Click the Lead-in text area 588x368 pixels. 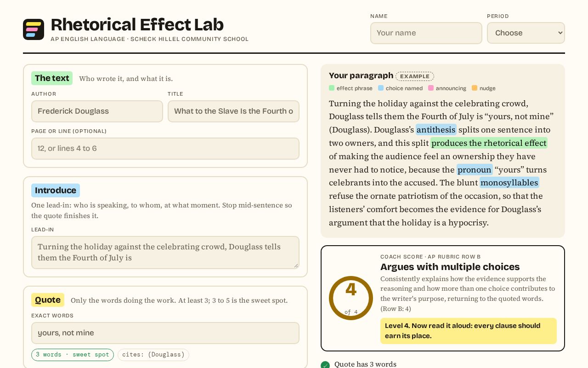[165, 253]
